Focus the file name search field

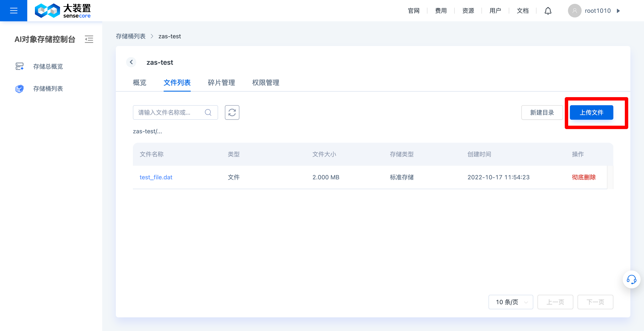click(175, 112)
